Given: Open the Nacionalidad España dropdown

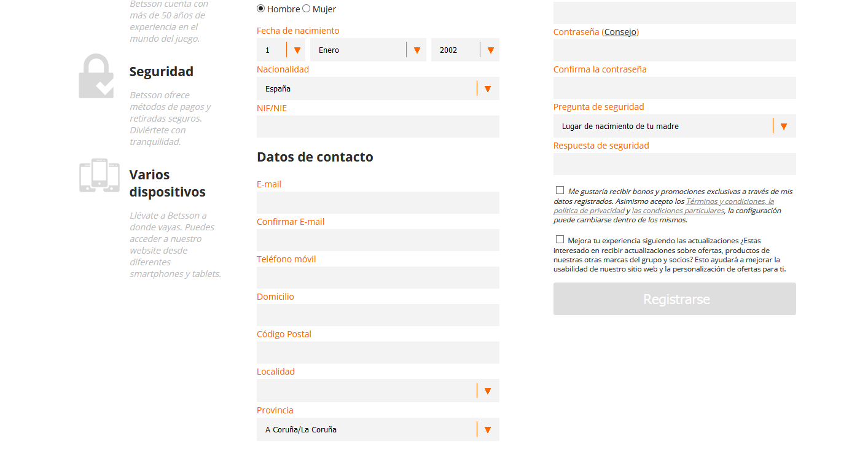Looking at the screenshot, I should pyautogui.click(x=378, y=89).
